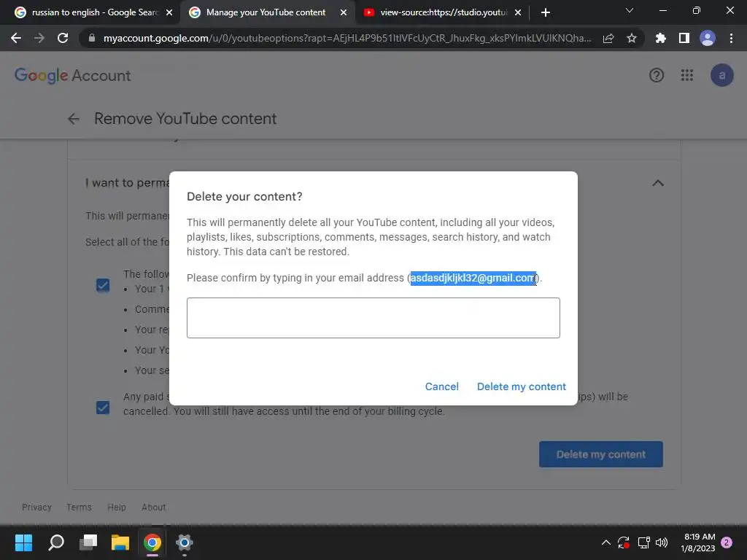Open the tab search chevron

630,10
